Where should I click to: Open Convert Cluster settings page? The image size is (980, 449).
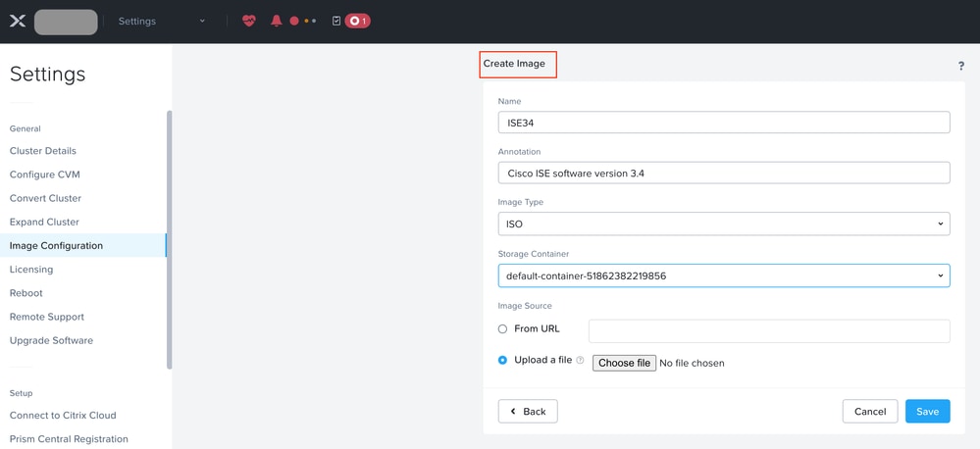click(x=46, y=198)
